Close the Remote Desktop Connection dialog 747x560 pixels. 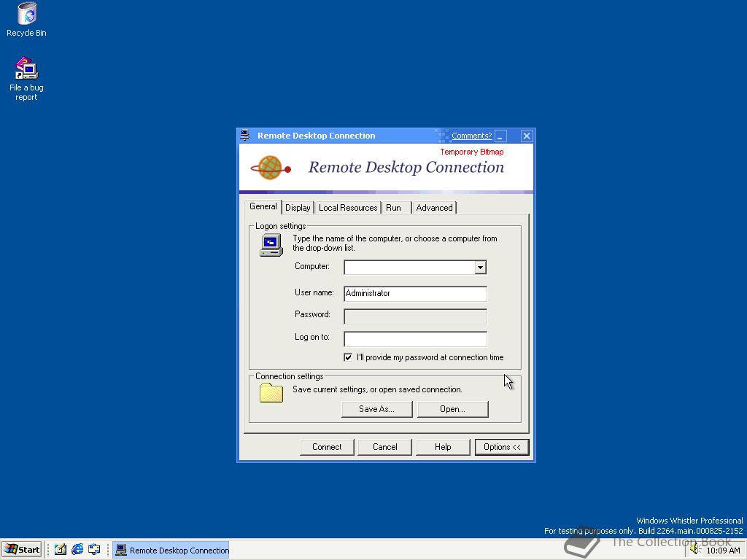pyautogui.click(x=527, y=136)
